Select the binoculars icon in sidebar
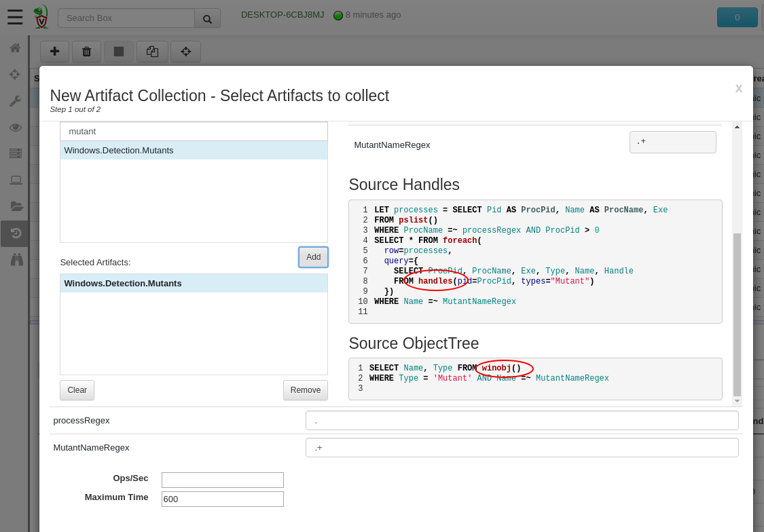Image resolution: width=764 pixels, height=532 pixels. point(16,259)
